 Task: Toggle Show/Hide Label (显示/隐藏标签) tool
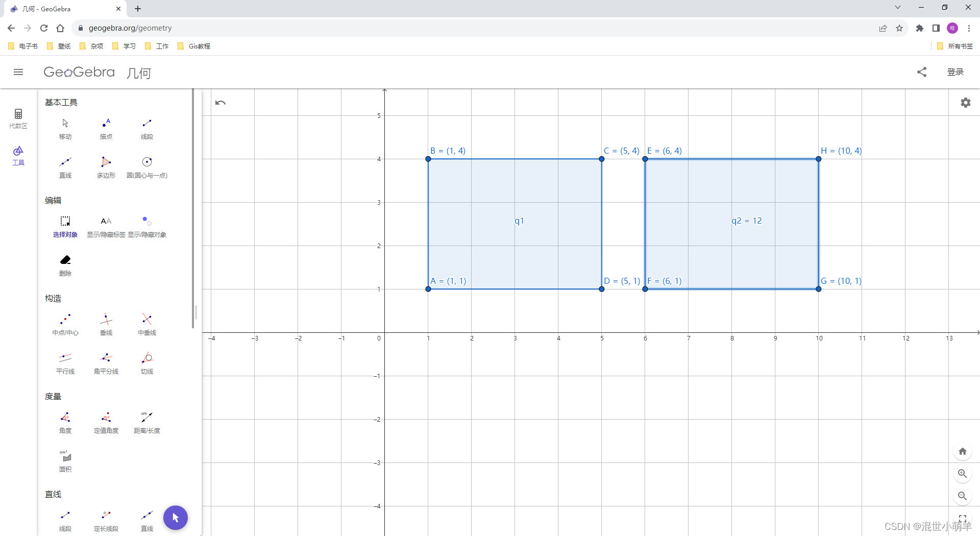click(106, 227)
